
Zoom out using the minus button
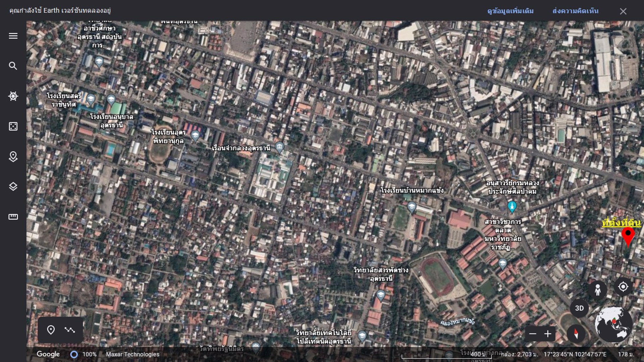click(533, 333)
